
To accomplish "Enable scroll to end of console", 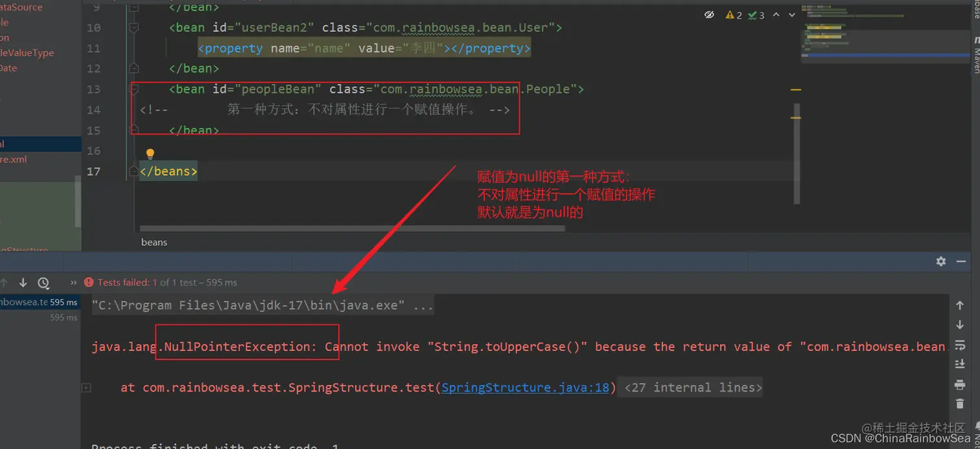I will click(x=960, y=365).
